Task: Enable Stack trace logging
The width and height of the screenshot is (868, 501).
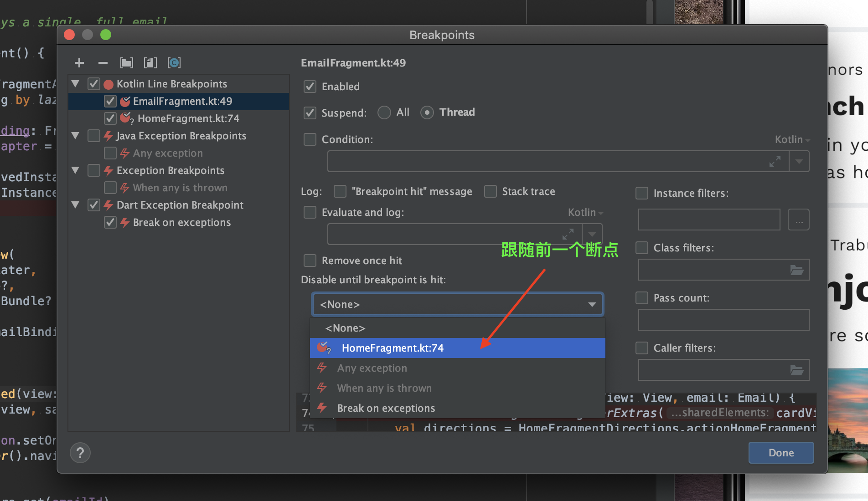Action: [x=491, y=191]
